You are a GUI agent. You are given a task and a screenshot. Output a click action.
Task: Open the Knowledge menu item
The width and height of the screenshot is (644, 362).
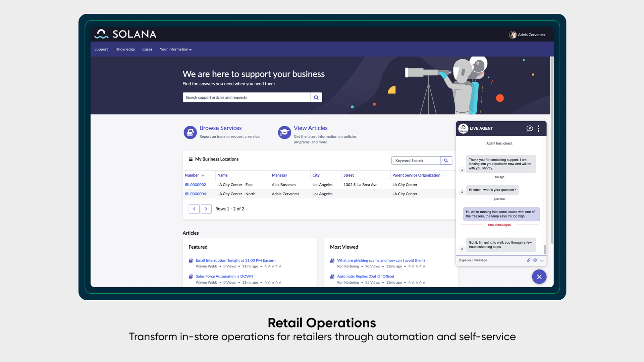point(125,49)
